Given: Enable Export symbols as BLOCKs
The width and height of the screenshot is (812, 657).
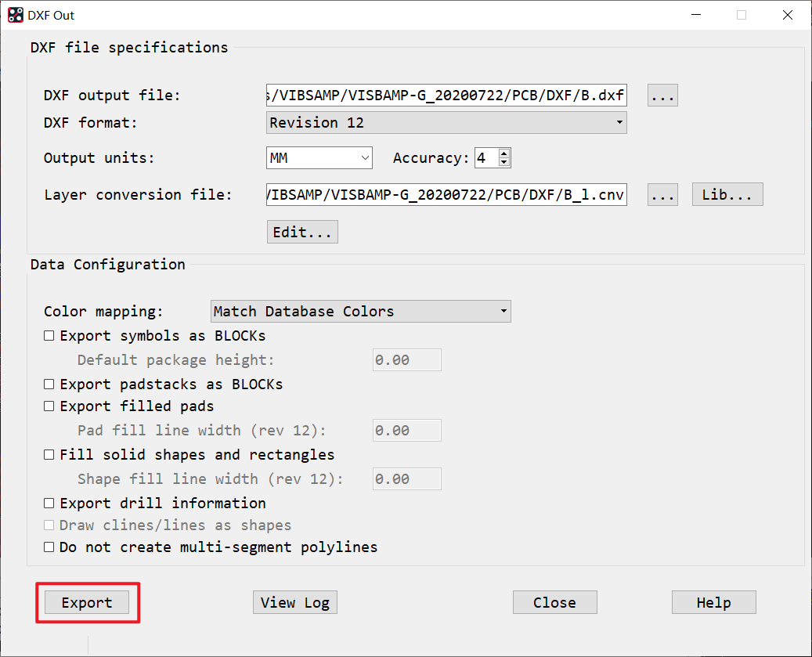Looking at the screenshot, I should 49,336.
